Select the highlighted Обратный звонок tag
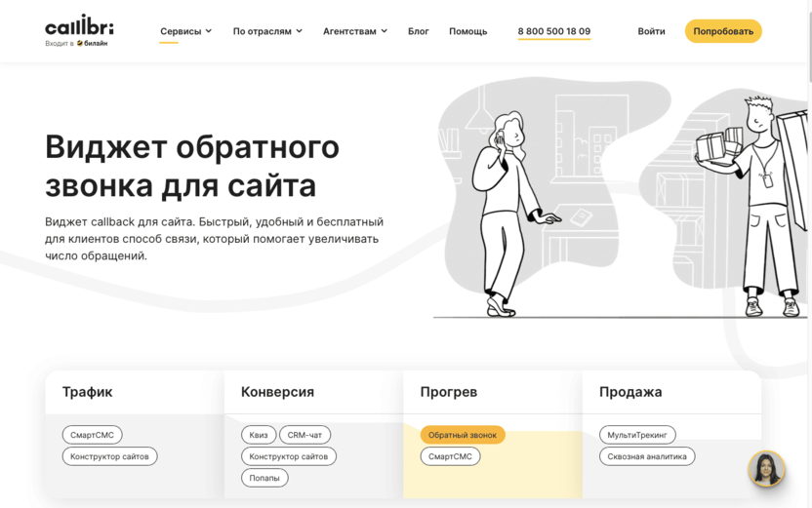This screenshot has width=812, height=508. tap(463, 435)
